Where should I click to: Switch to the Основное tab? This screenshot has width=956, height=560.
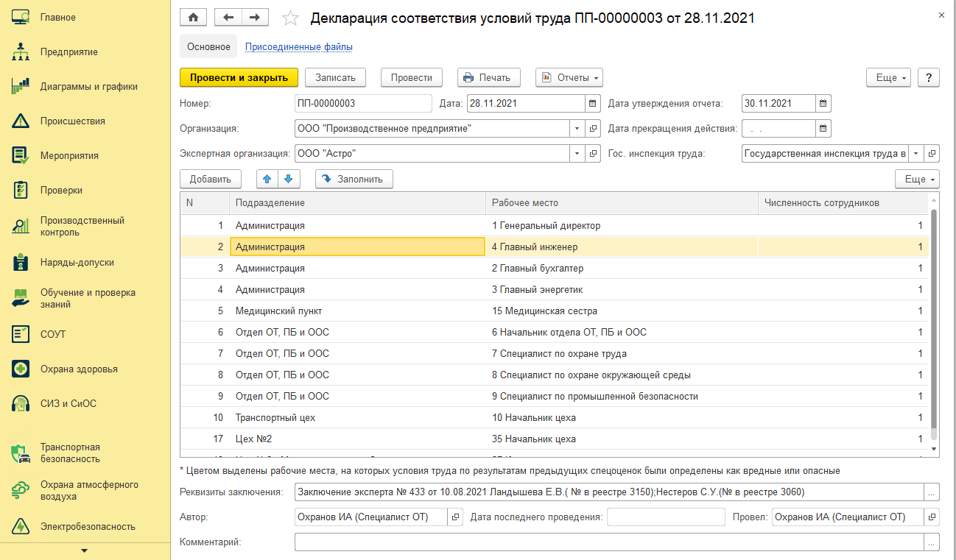coord(208,47)
